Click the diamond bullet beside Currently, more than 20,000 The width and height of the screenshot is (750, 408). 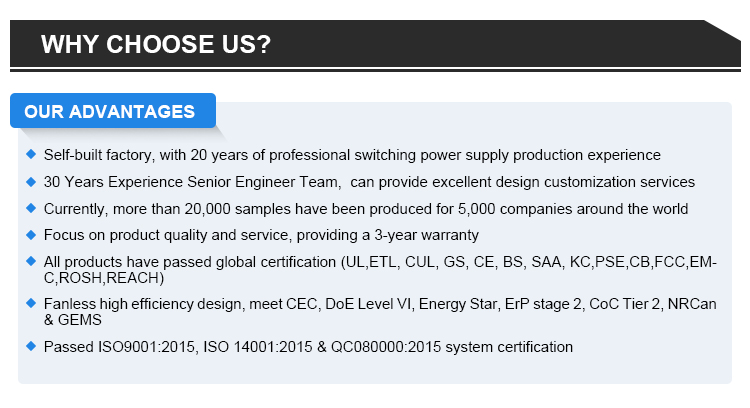pos(31,208)
